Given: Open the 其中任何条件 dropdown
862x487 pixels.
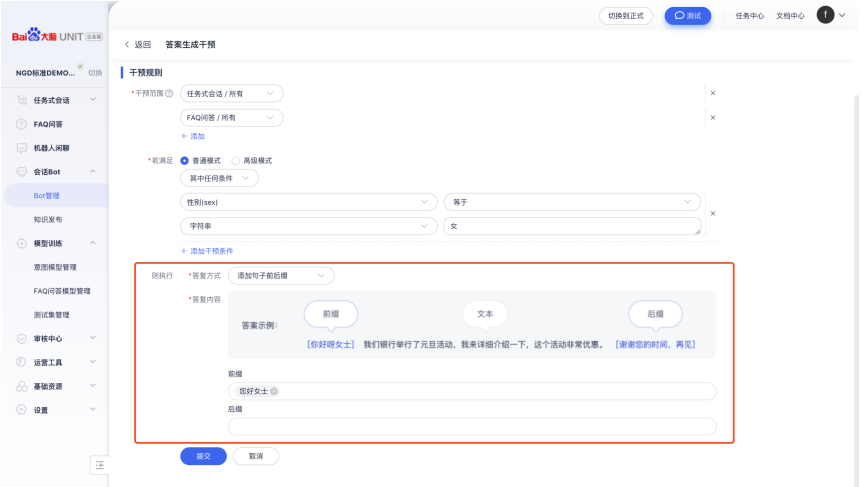Looking at the screenshot, I should (x=219, y=178).
